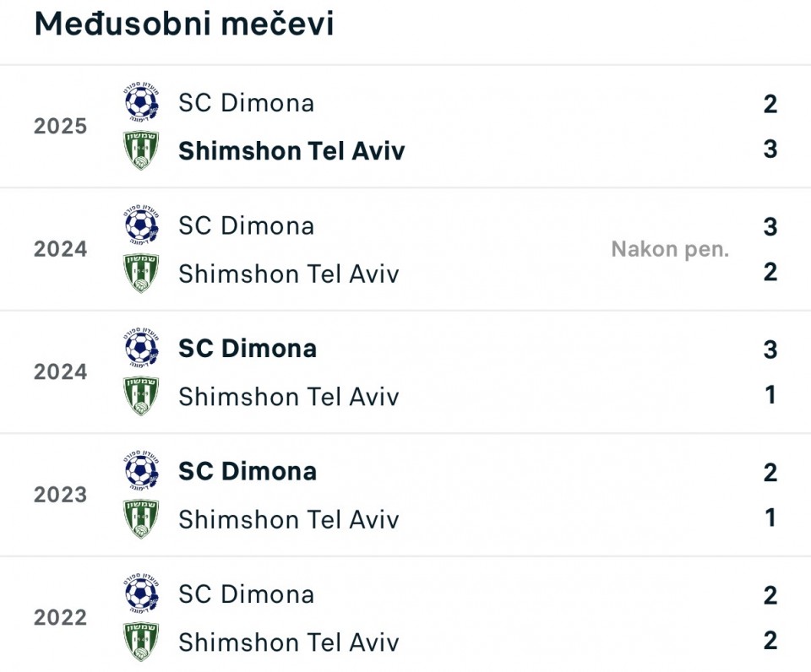Click the "Međusobni mečevi" heading
811x672 pixels.
pyautogui.click(x=184, y=24)
